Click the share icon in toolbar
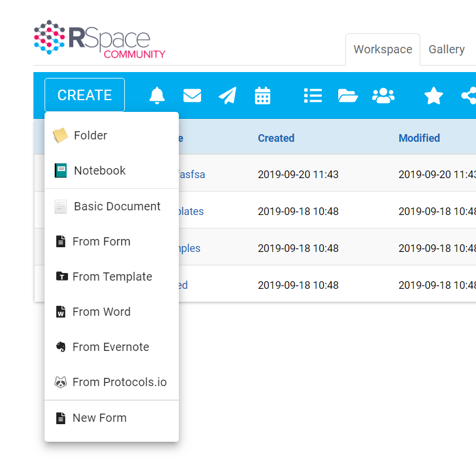The width and height of the screenshot is (476, 464). [469, 95]
